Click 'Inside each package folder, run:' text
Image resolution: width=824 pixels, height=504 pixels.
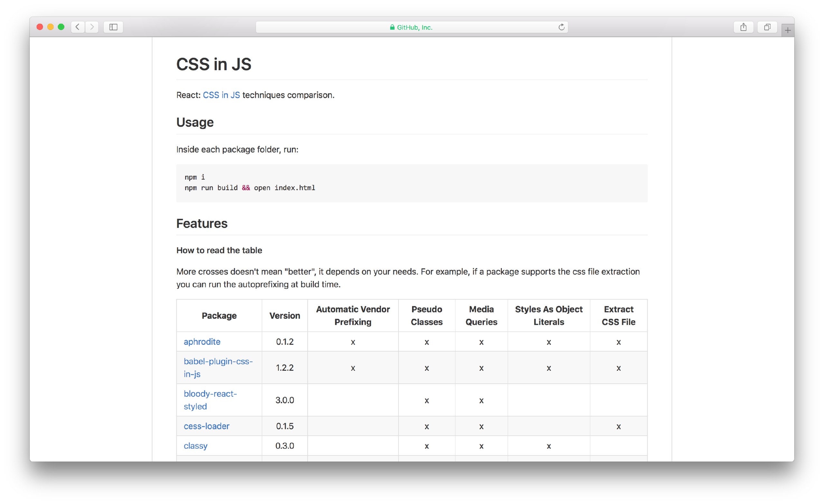(x=237, y=150)
